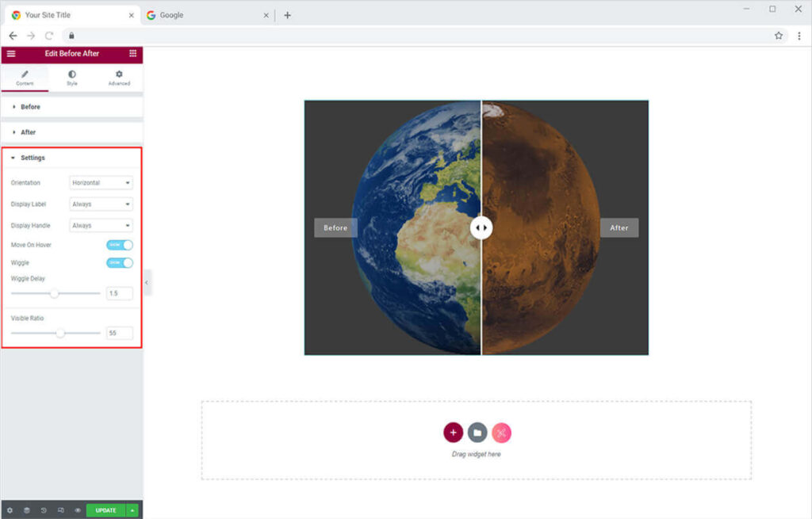Open the Display Label dropdown

(101, 204)
